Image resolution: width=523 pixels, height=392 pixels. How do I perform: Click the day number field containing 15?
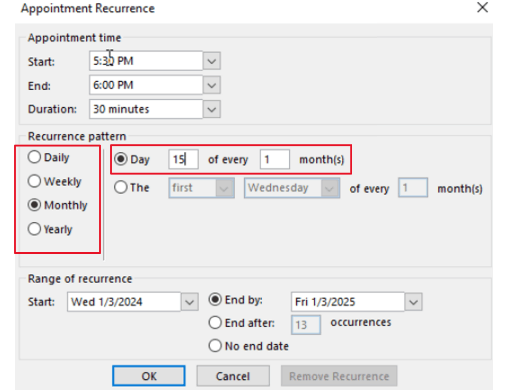coord(183,159)
